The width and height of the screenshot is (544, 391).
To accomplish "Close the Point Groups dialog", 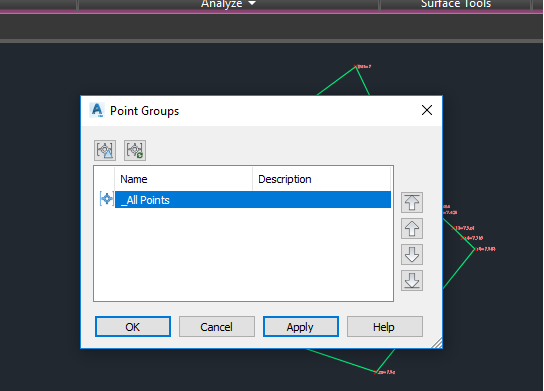I will click(x=427, y=110).
